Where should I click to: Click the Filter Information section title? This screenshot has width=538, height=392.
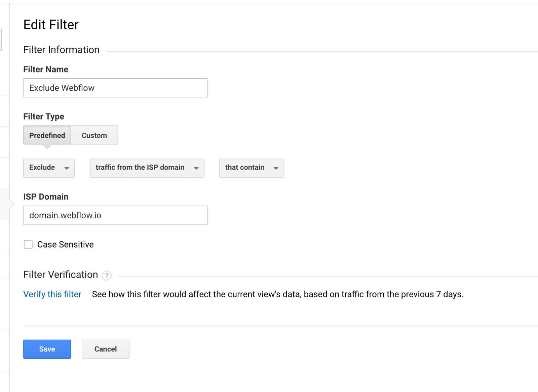(x=61, y=50)
